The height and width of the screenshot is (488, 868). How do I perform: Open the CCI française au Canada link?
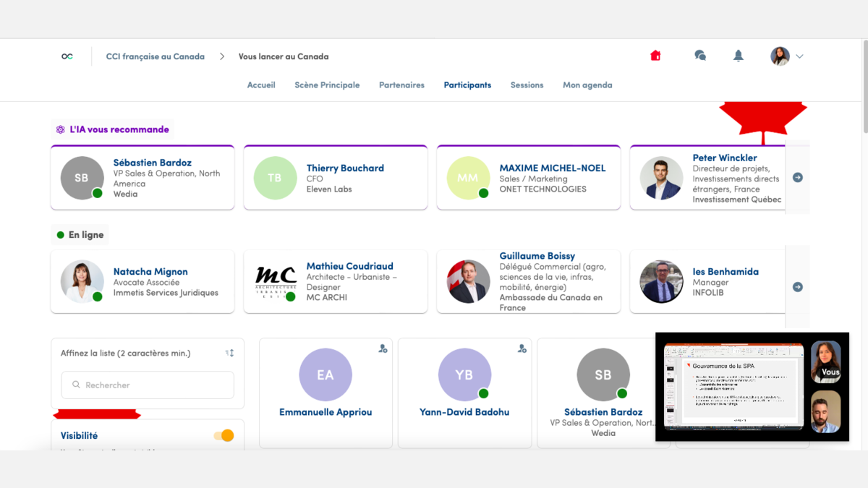(x=155, y=56)
